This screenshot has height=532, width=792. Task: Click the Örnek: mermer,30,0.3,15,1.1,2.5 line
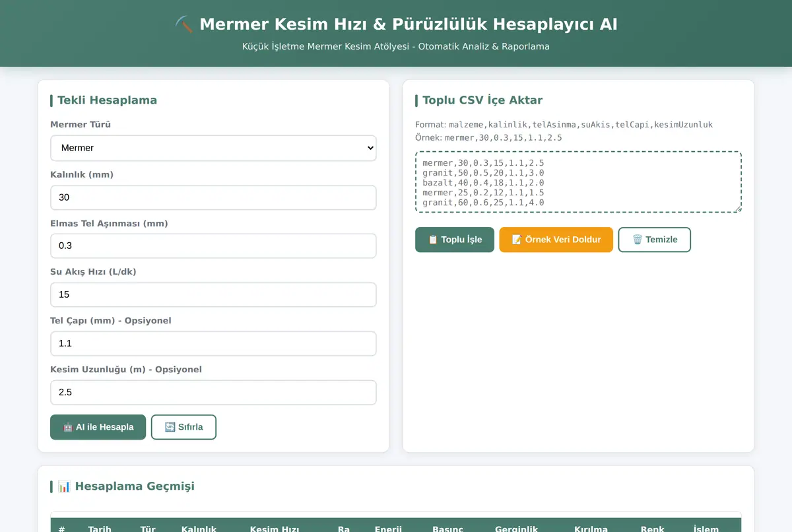coord(488,138)
